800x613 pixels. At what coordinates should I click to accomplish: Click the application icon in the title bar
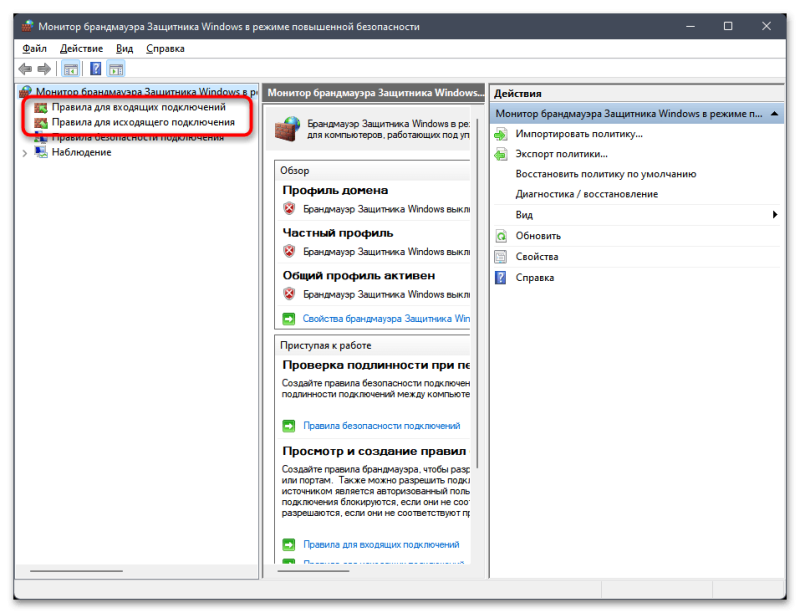28,26
